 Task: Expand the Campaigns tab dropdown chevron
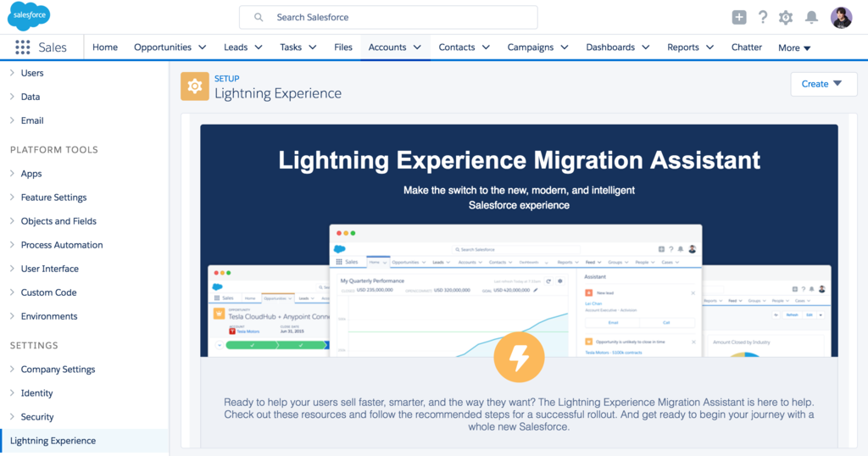(565, 47)
